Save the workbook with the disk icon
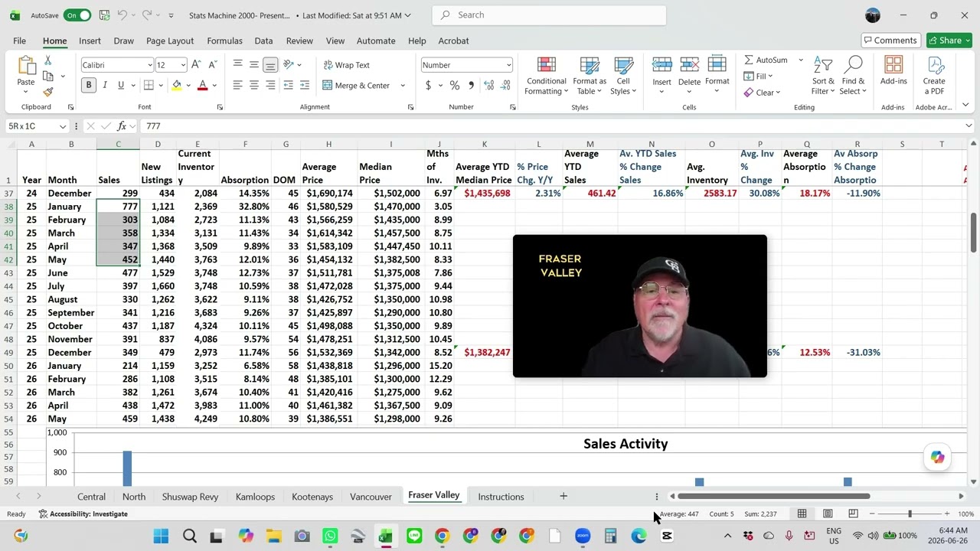980x551 pixels. click(103, 15)
